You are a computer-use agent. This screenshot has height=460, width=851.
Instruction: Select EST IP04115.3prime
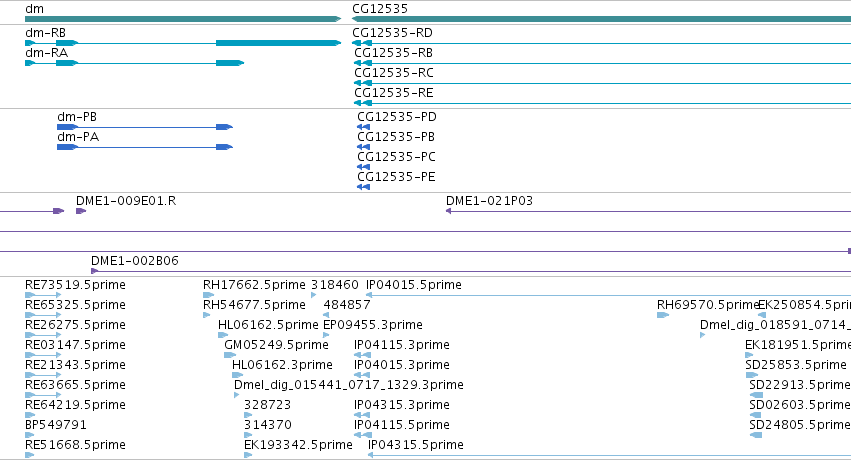tap(402, 346)
